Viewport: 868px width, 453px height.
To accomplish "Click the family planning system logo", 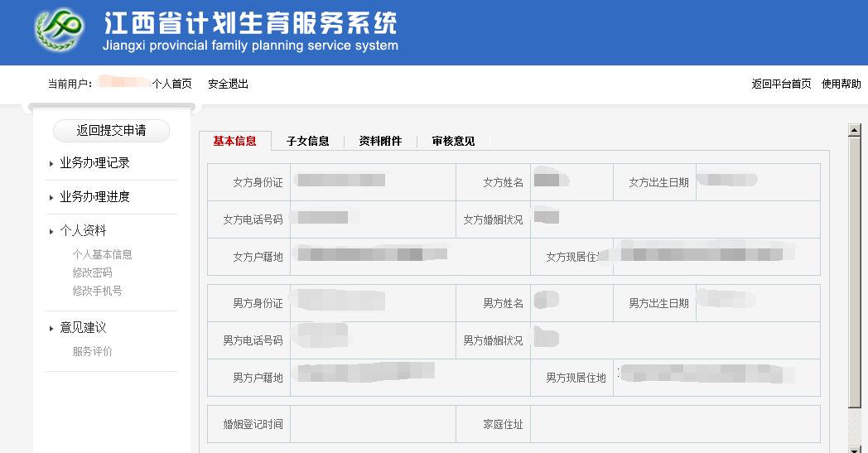I will click(60, 29).
